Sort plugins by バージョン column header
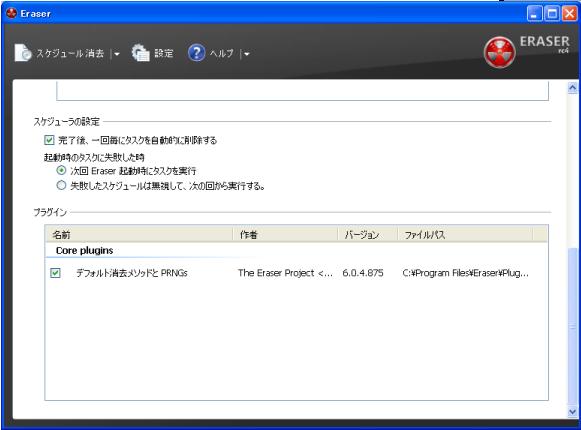The height and width of the screenshot is (430, 581). pos(368,235)
